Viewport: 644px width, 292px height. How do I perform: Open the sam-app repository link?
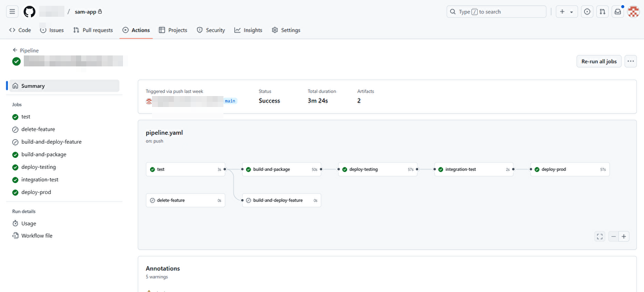[86, 12]
